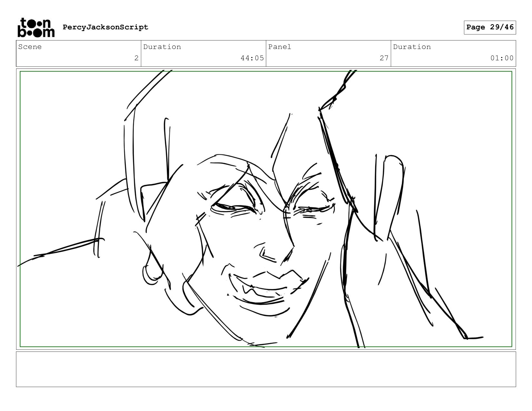Click the Panel header label

click(x=280, y=47)
